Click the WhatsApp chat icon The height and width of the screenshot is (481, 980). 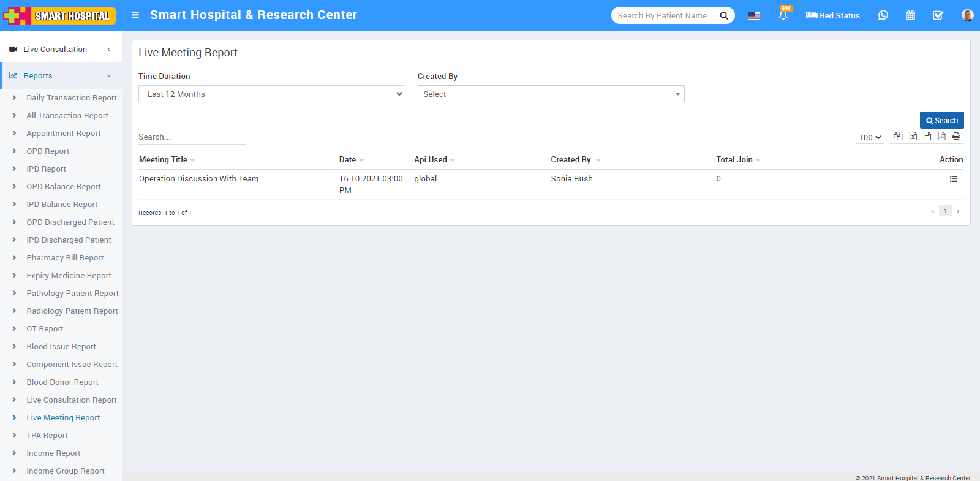pos(883,15)
